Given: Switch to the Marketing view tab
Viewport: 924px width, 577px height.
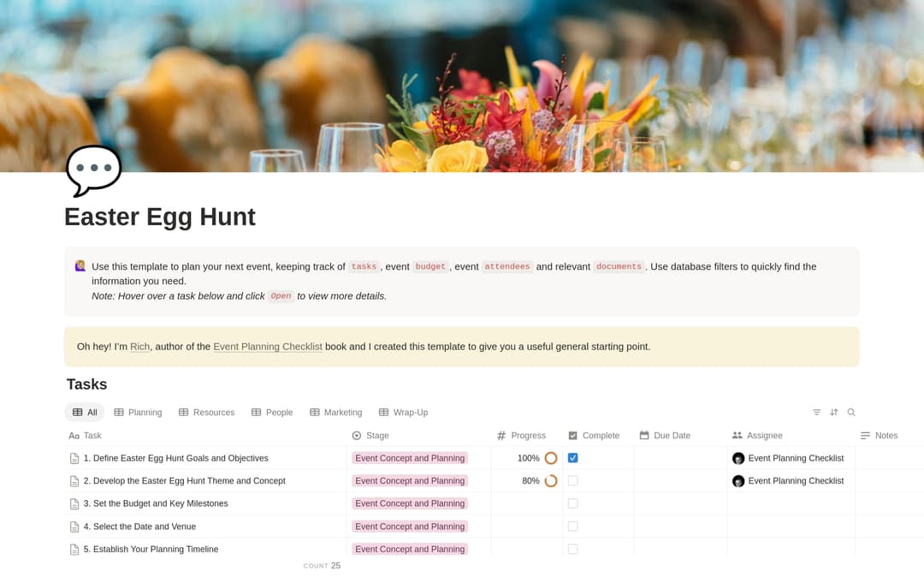Looking at the screenshot, I should pyautogui.click(x=336, y=413).
